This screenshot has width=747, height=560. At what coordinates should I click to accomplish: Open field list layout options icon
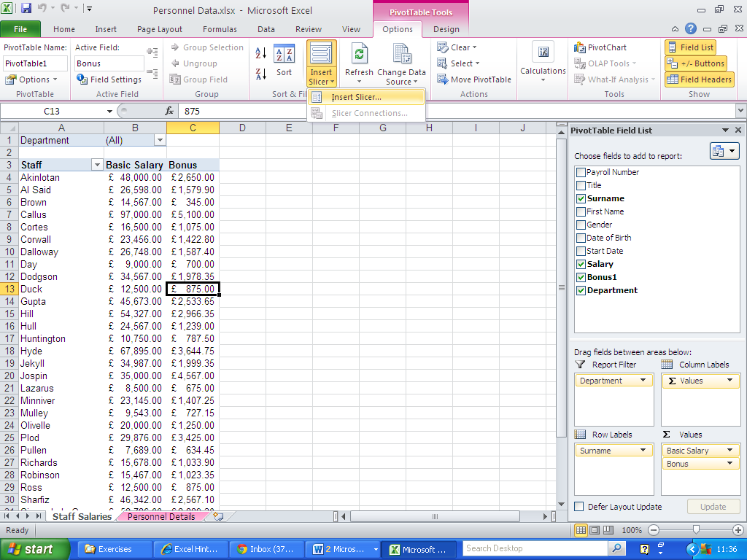(x=724, y=152)
